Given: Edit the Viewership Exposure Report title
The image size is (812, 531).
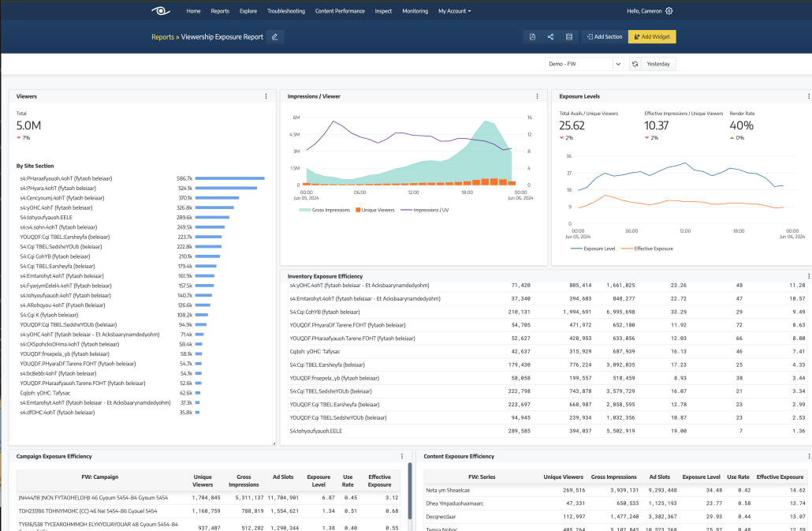Looking at the screenshot, I should pos(274,36).
